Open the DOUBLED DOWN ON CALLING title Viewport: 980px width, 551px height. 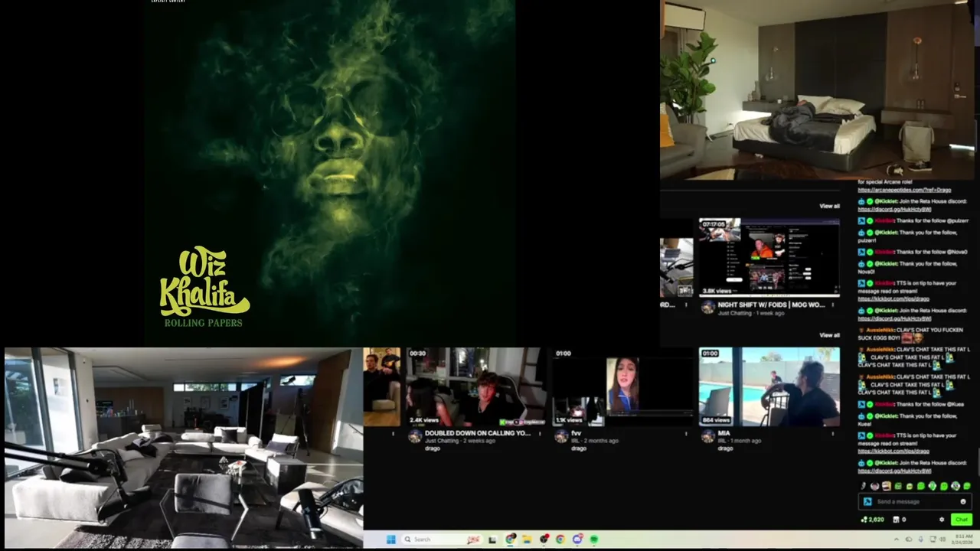[x=477, y=433]
